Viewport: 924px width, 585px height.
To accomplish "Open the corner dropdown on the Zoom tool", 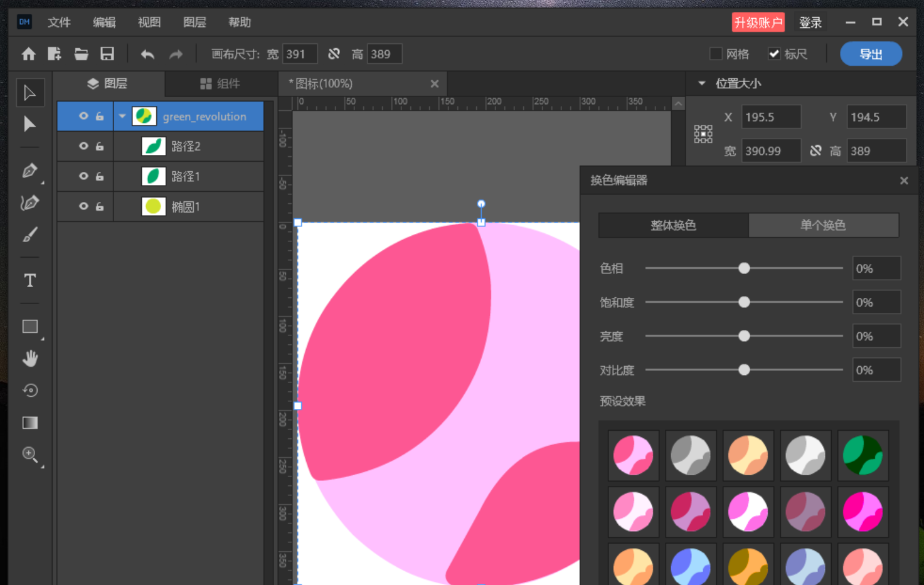I will tap(42, 467).
